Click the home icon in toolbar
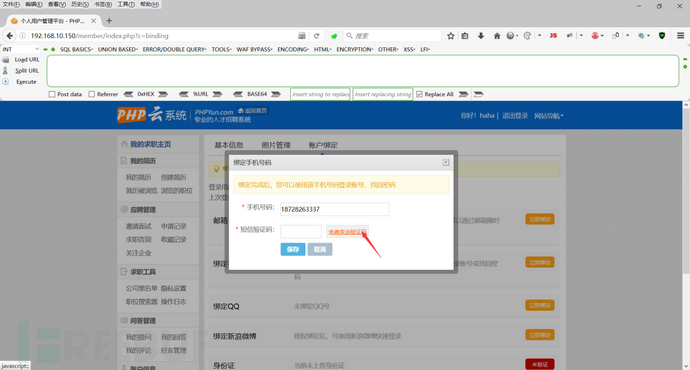 pos(497,36)
